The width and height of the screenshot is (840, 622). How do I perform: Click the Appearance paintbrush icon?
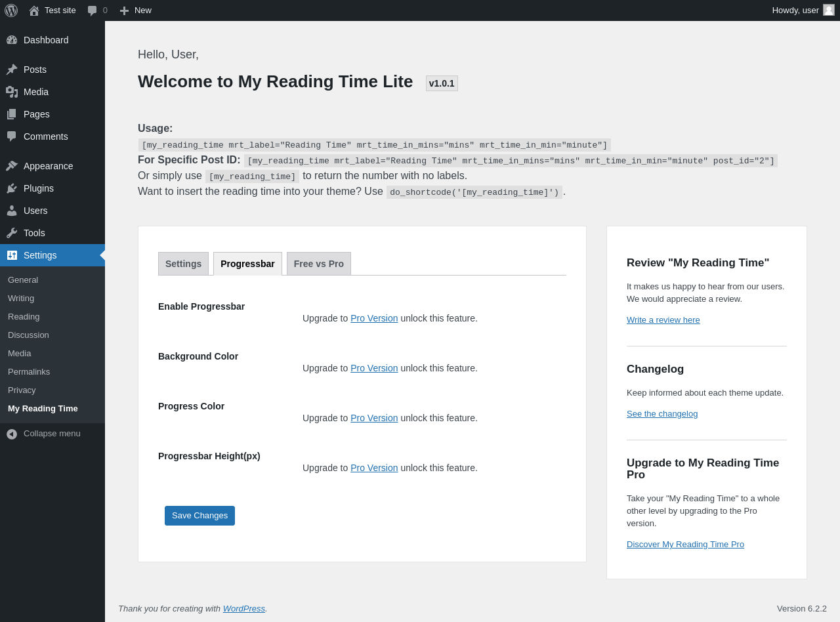coord(12,166)
